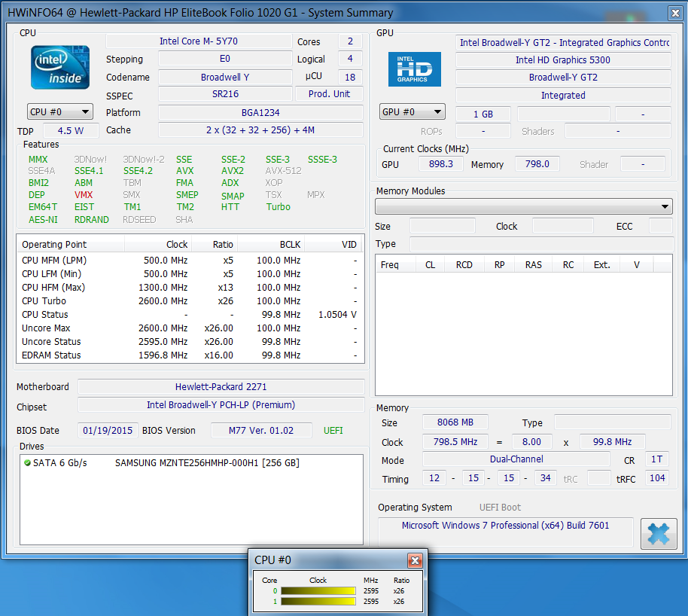Open the GPU #0 selector dropdown

point(412,112)
